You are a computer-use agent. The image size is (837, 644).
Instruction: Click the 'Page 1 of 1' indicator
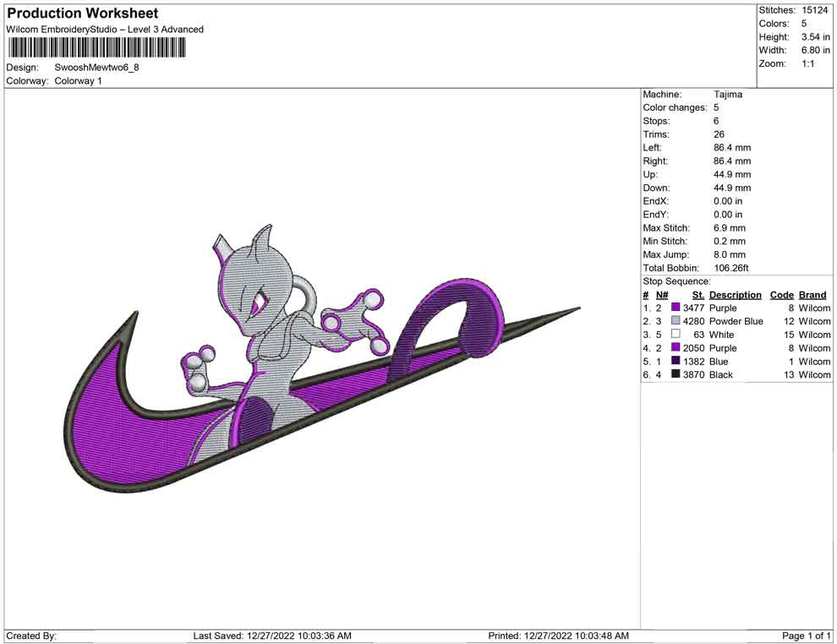coord(806,636)
